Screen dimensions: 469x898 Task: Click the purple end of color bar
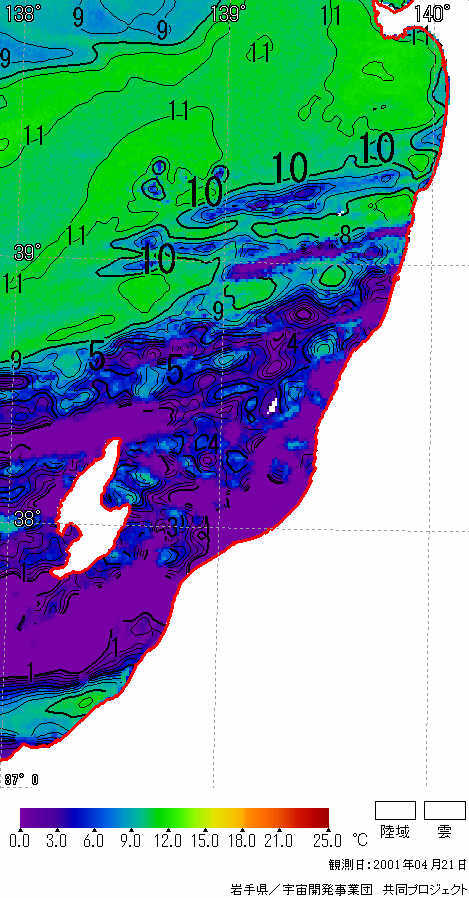(x=29, y=817)
